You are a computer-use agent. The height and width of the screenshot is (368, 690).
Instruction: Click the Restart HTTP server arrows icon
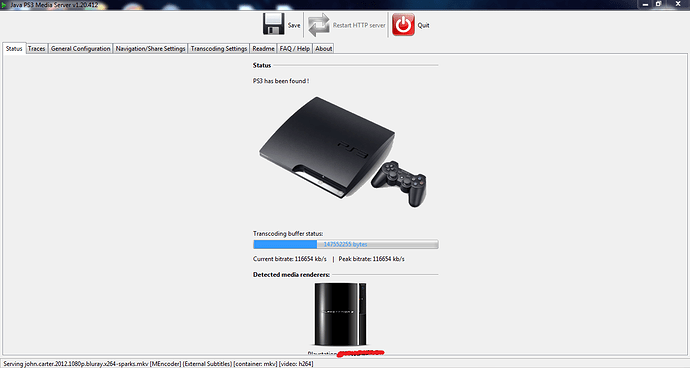tap(319, 25)
